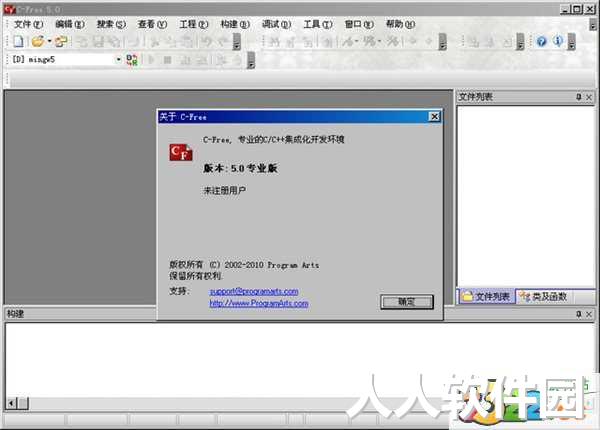This screenshot has width=600, height=430.
Task: Open the 构建(B) menu
Action: click(x=235, y=24)
